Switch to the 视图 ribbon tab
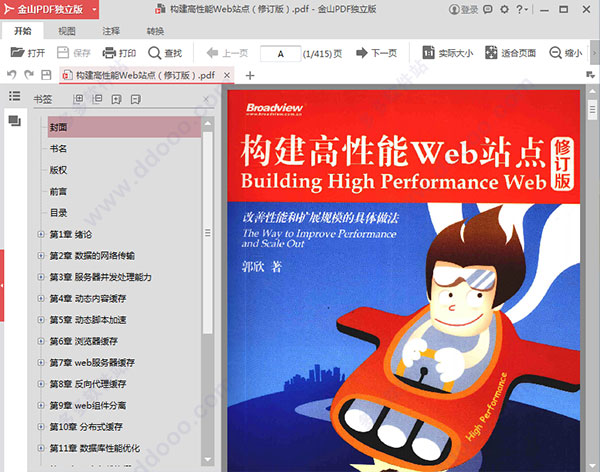Viewport: 600px width, 472px height. click(67, 31)
